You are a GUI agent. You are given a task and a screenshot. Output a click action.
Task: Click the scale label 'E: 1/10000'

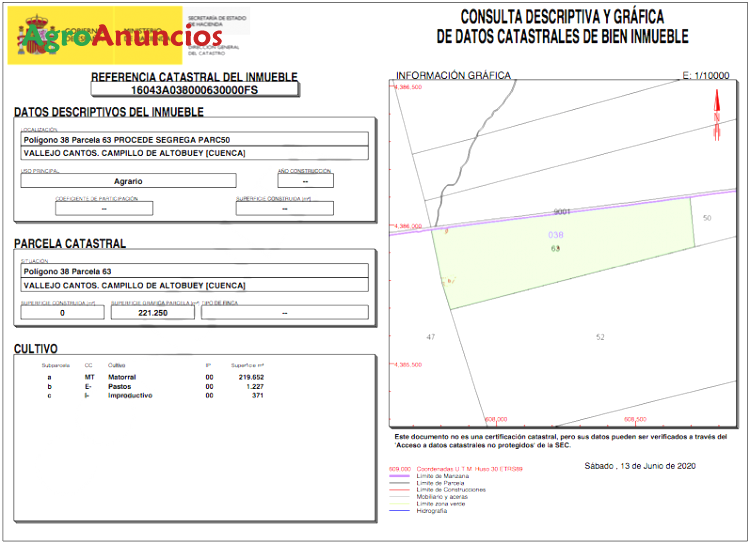[x=706, y=75]
